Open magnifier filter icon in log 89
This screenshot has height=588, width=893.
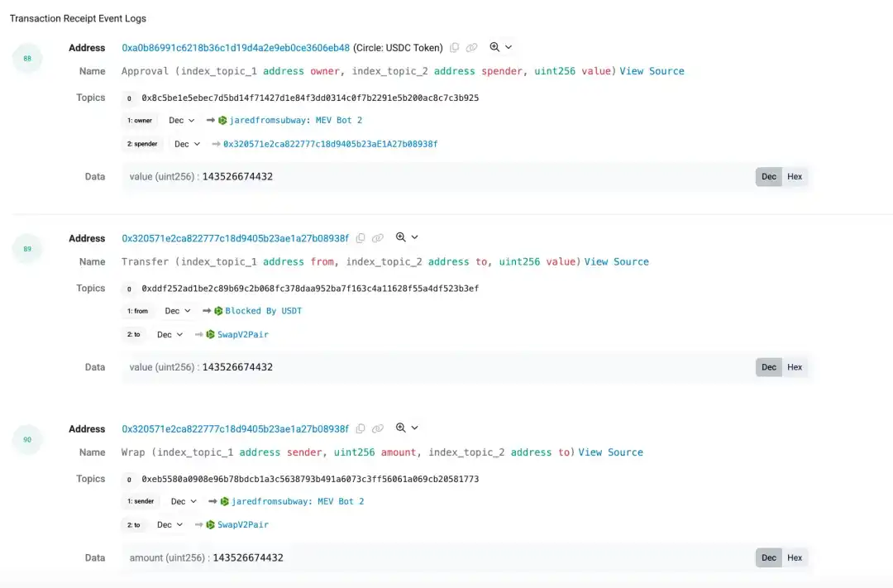click(401, 237)
